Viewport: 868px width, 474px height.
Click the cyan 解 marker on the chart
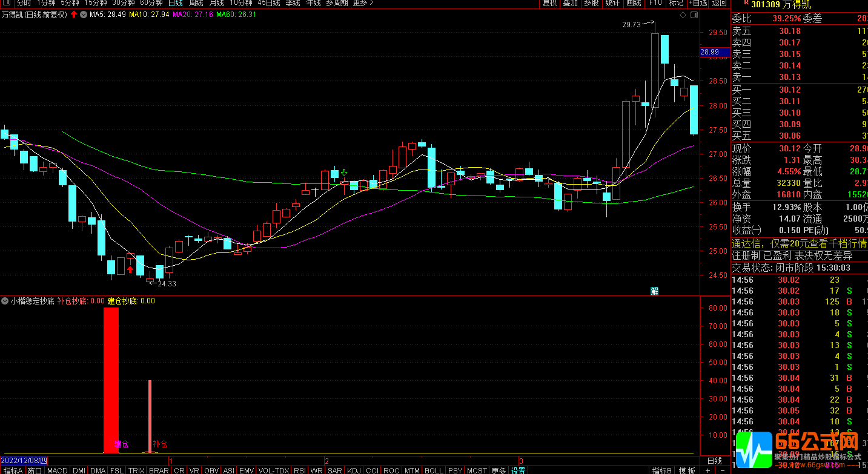point(654,291)
